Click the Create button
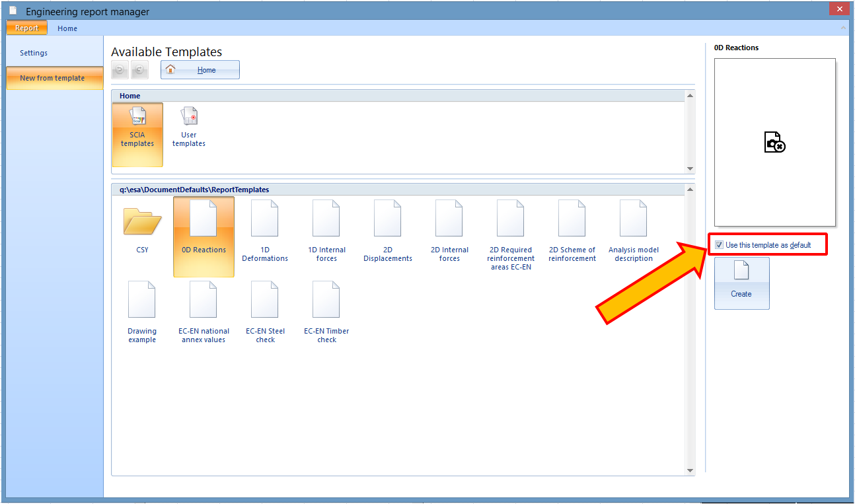The image size is (855, 504). [x=741, y=283]
